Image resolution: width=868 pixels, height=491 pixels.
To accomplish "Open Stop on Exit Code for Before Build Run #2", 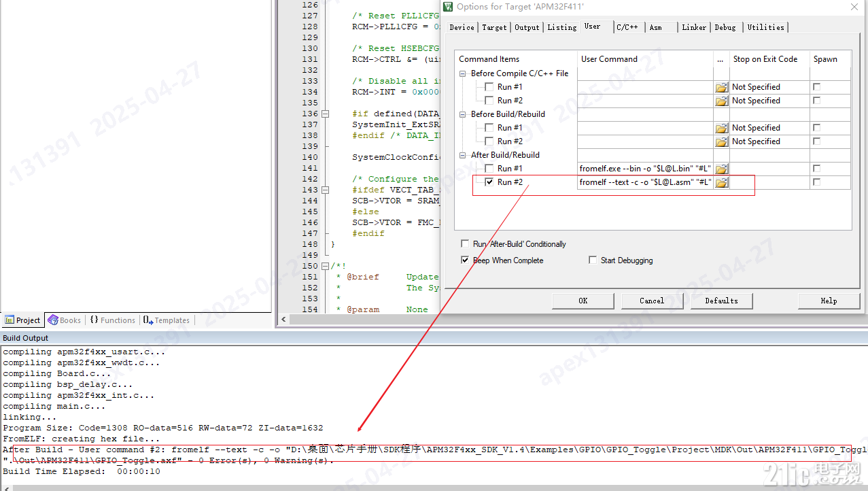I will pos(769,141).
